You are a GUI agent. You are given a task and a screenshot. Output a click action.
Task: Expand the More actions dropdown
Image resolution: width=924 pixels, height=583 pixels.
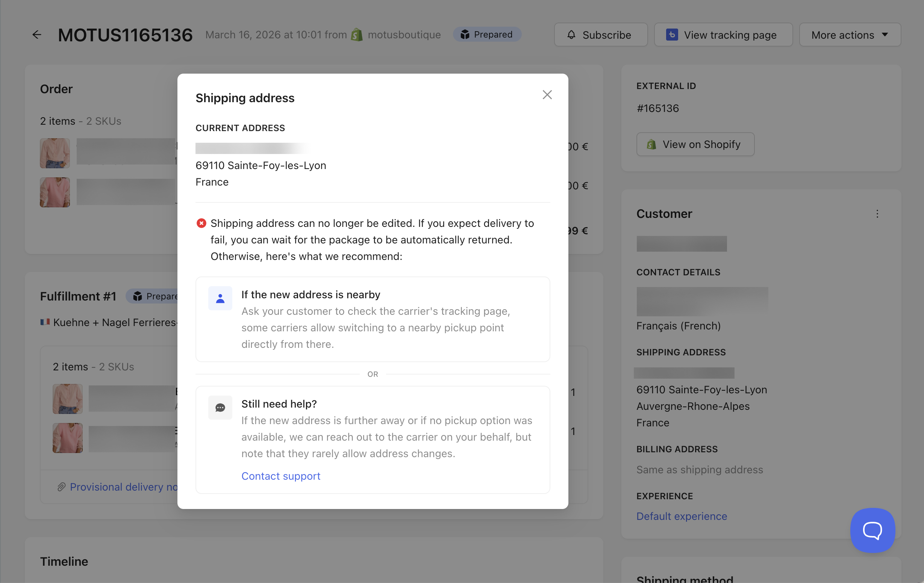tap(850, 35)
